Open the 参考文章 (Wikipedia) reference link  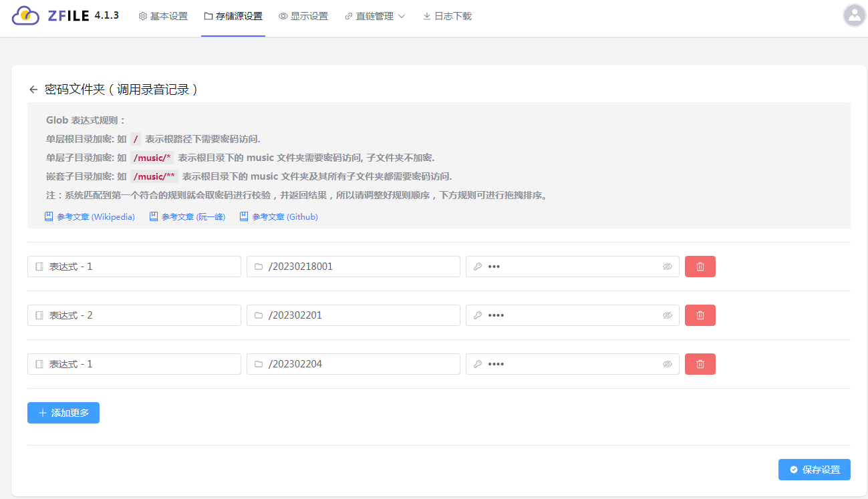tap(90, 216)
